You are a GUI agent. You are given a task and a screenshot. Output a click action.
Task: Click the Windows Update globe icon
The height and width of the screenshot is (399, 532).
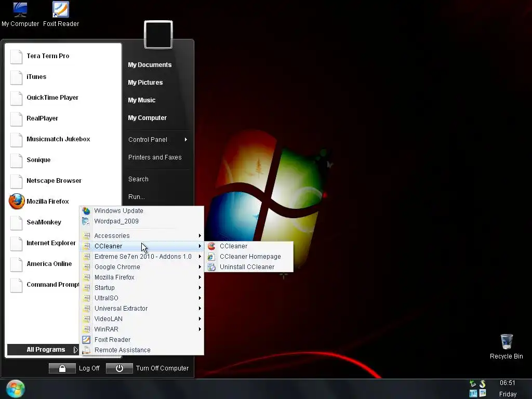click(x=86, y=211)
